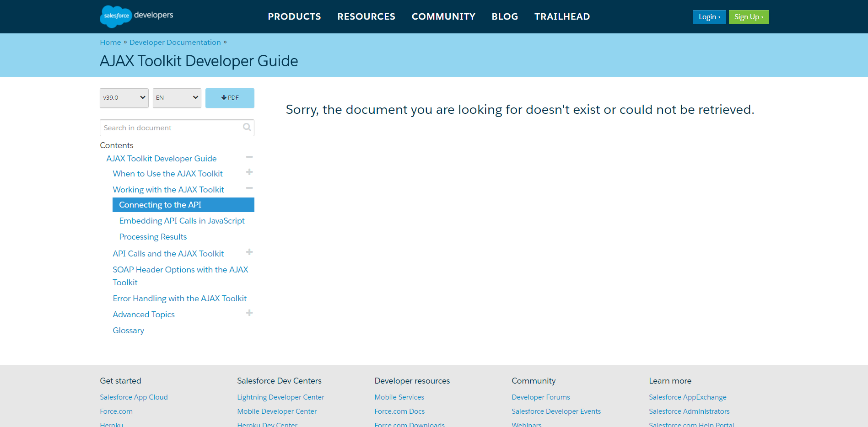868x427 pixels.
Task: Download the PDF version
Action: [230, 98]
